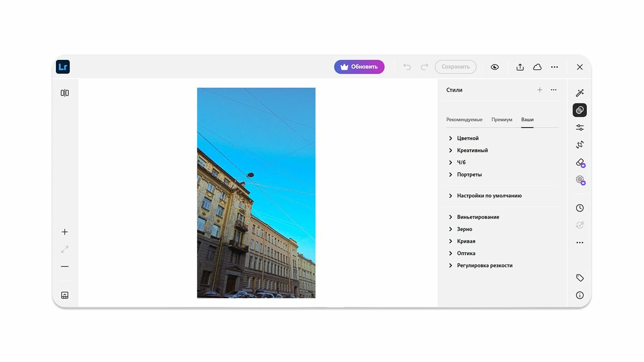Screen dimensions: 644x362
Task: Expand the Цветной preset group
Action: click(x=467, y=138)
